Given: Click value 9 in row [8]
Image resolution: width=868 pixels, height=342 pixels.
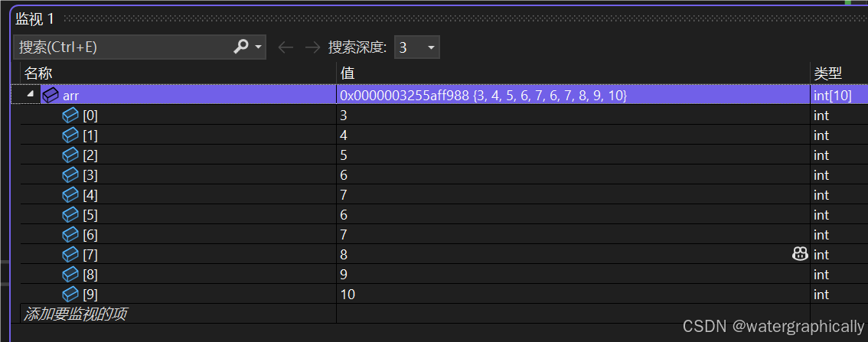Looking at the screenshot, I should click(344, 275).
